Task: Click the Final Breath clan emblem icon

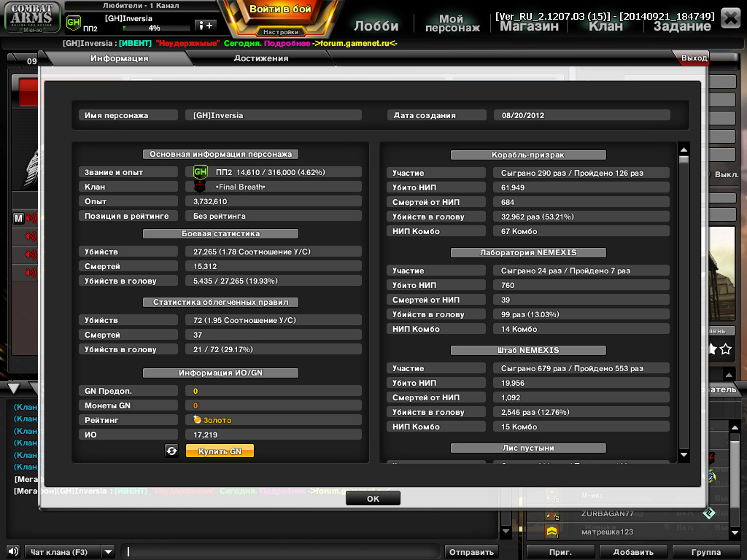Action: pyautogui.click(x=200, y=187)
